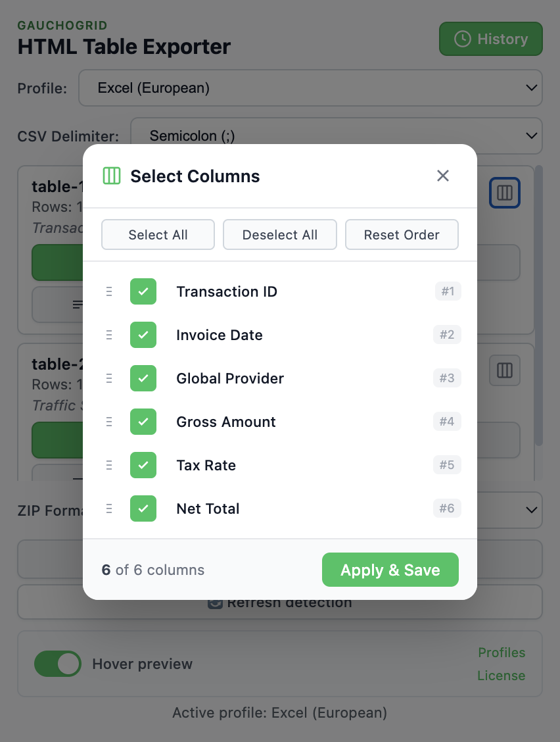The image size is (560, 742).
Task: Grab the drag handle beside Gross Amount
Action: [x=109, y=422]
